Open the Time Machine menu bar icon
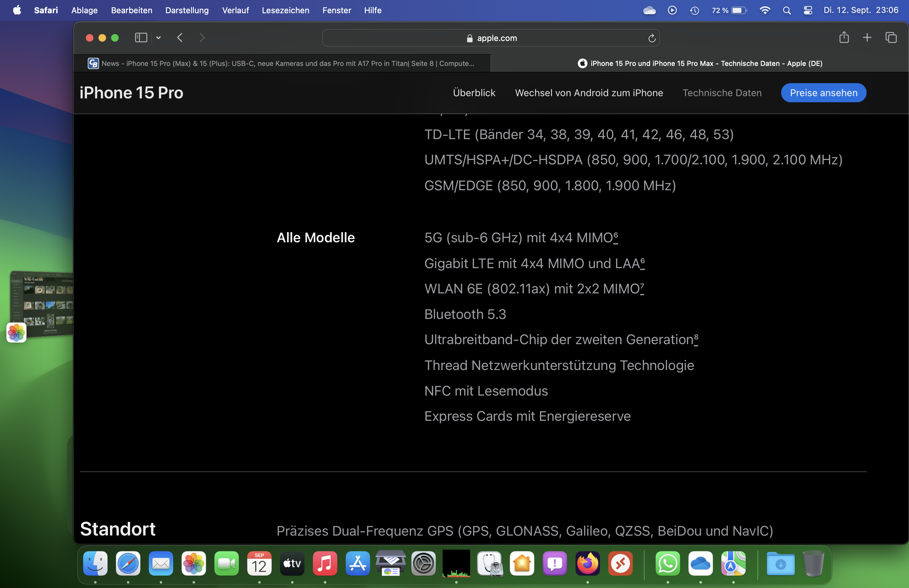 pyautogui.click(x=694, y=10)
